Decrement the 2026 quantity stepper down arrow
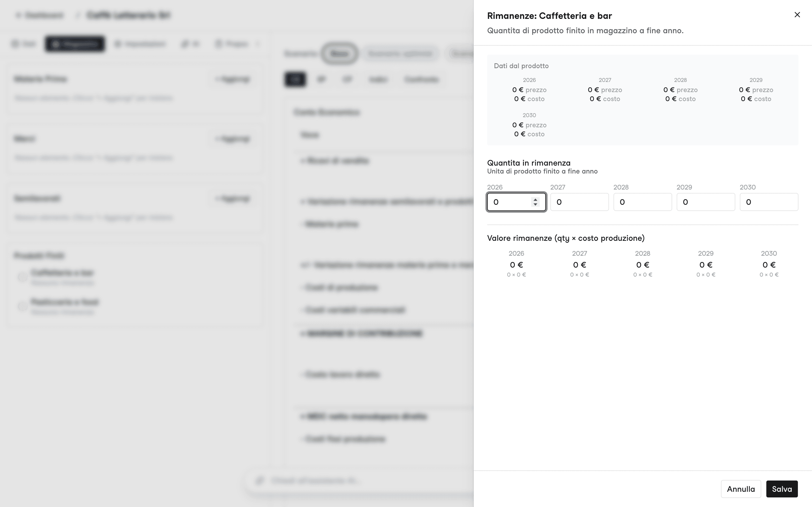The height and width of the screenshot is (507, 812). click(x=535, y=204)
